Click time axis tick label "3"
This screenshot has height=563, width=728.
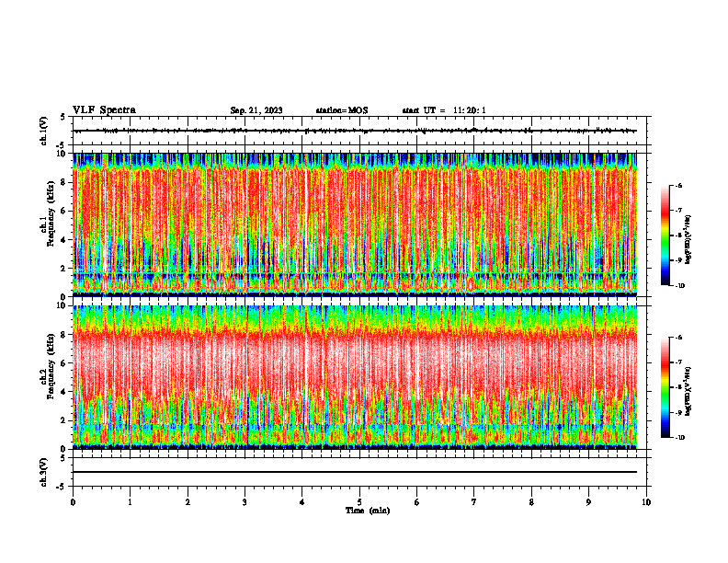(x=245, y=502)
